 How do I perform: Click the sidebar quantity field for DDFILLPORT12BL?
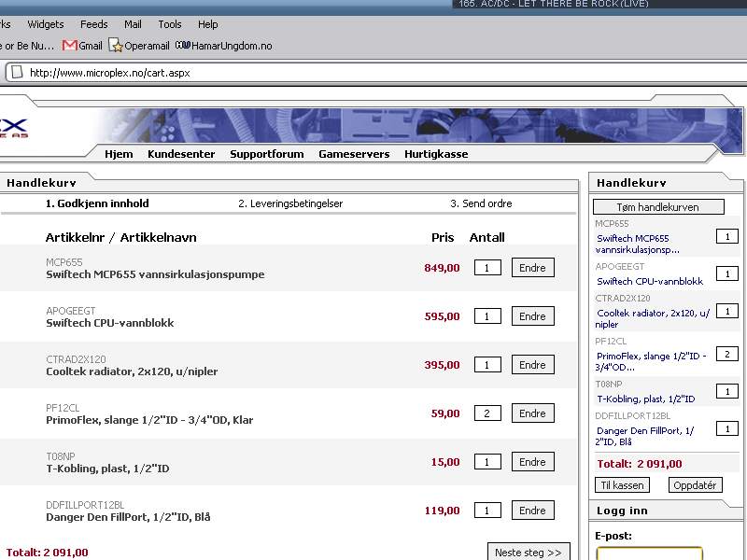click(727, 428)
